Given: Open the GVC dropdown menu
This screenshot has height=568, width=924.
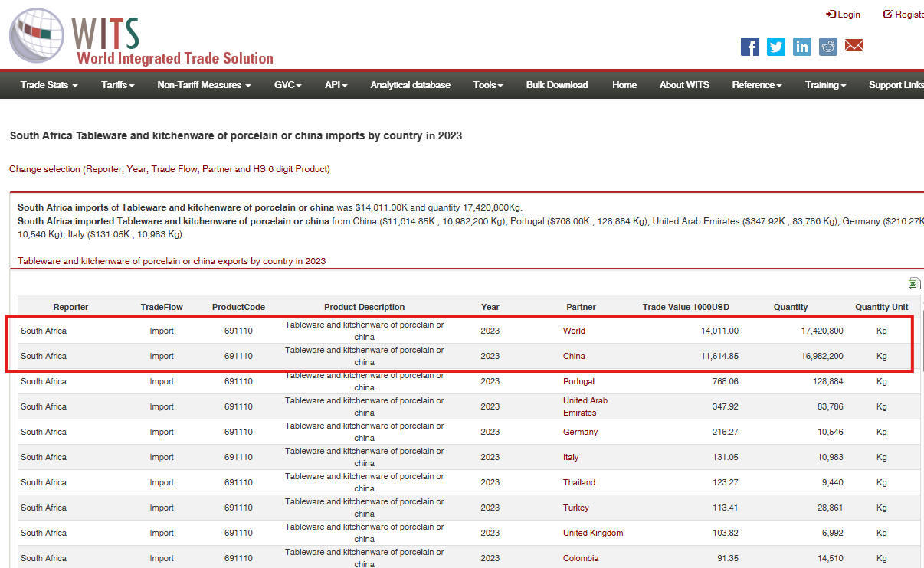Looking at the screenshot, I should click(288, 85).
